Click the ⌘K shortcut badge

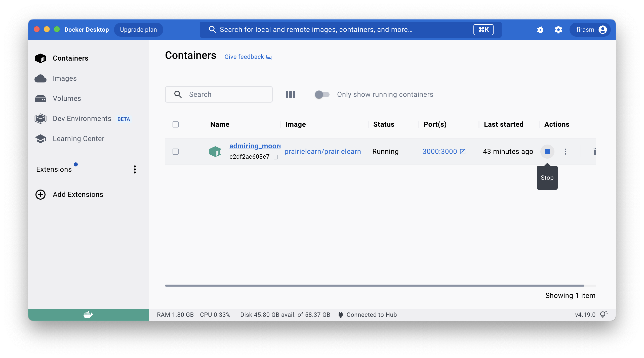coord(483,30)
